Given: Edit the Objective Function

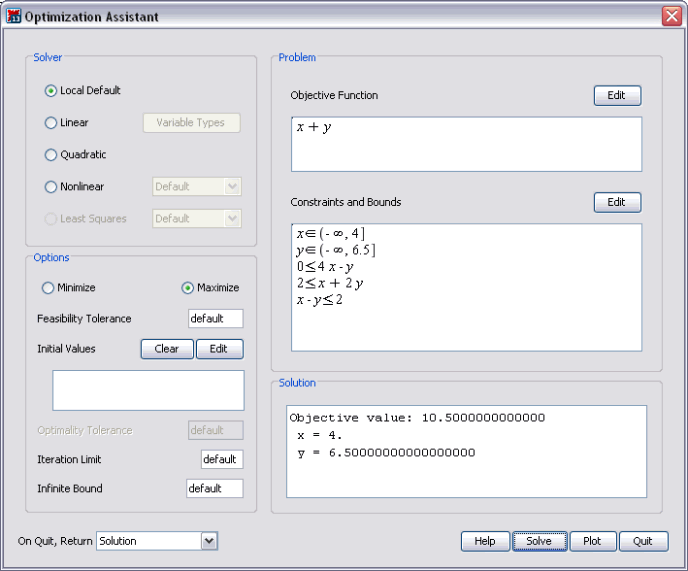Looking at the screenshot, I should coord(616,96).
